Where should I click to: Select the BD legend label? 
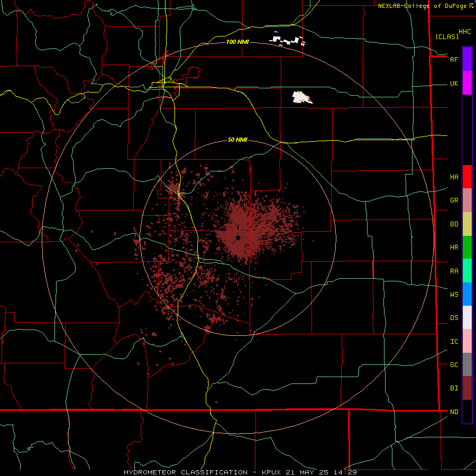click(454, 224)
